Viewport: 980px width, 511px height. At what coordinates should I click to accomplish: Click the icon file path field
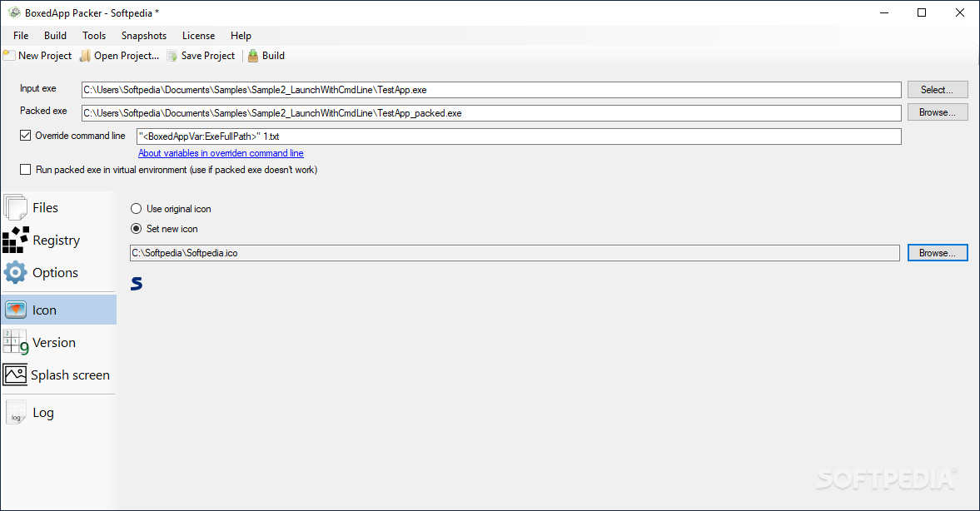pyautogui.click(x=515, y=253)
